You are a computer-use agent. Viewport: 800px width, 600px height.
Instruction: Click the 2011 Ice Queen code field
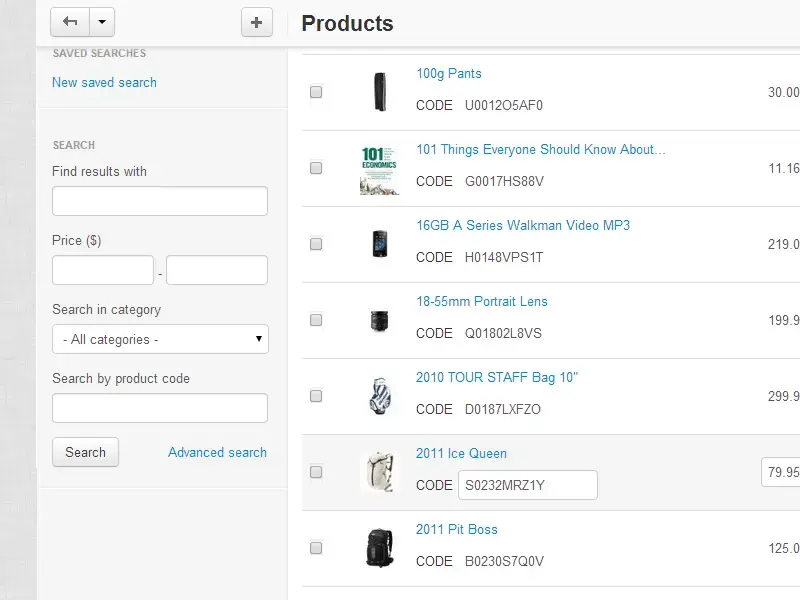(527, 485)
